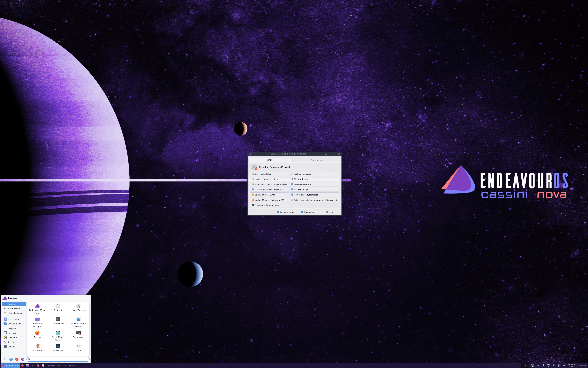Click the Welcome v3.52-1 taskbar window entry
Image resolution: width=588 pixels, height=368 pixels.
(x=62, y=365)
